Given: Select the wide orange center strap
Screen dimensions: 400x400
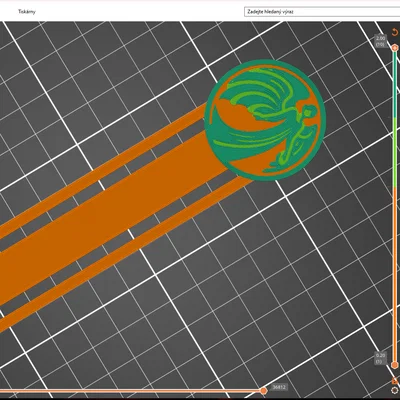Looking at the screenshot, I should 110,217.
